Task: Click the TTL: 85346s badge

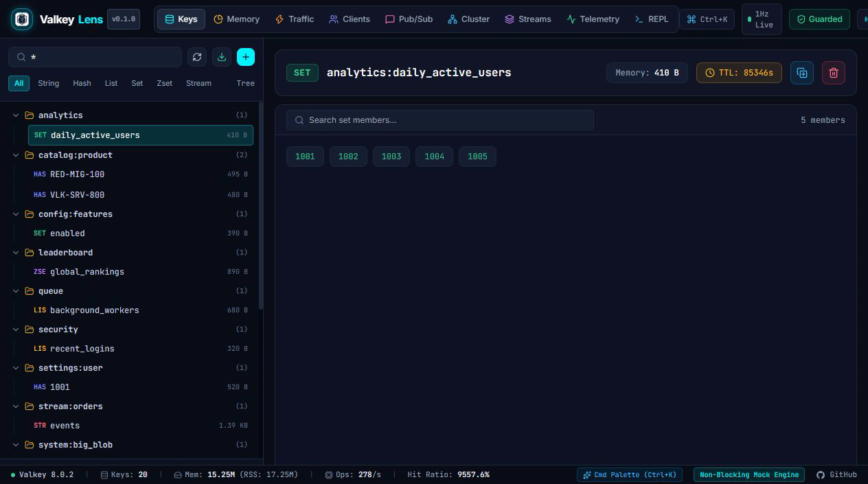Action: 739,73
